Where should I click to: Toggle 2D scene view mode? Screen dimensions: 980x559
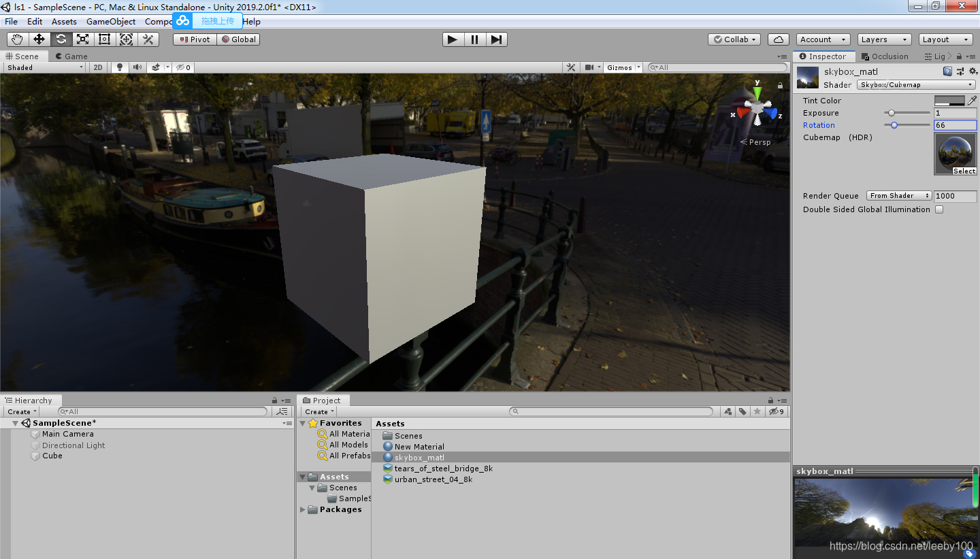(x=98, y=67)
